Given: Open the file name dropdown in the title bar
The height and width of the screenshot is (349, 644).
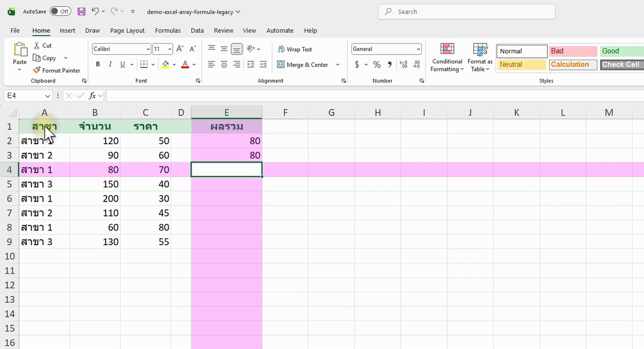Looking at the screenshot, I should pyautogui.click(x=238, y=12).
